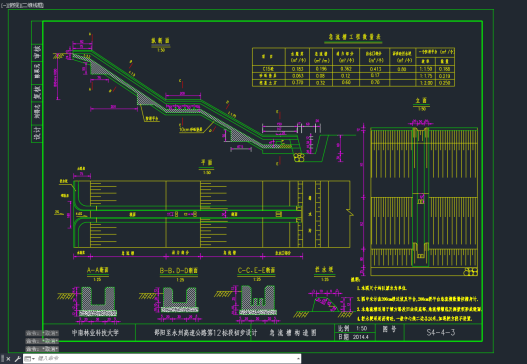Select the date value 2014.4
Screen dimensions: 527x364
click(x=361, y=337)
